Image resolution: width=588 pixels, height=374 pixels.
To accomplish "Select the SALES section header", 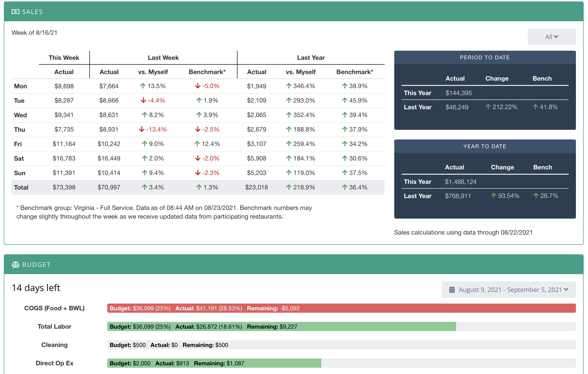I will [32, 11].
